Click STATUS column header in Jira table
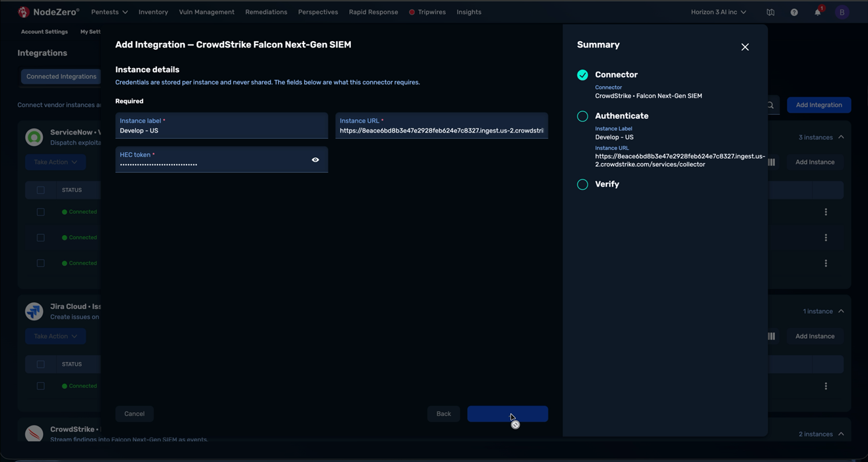The width and height of the screenshot is (868, 462). (x=72, y=364)
